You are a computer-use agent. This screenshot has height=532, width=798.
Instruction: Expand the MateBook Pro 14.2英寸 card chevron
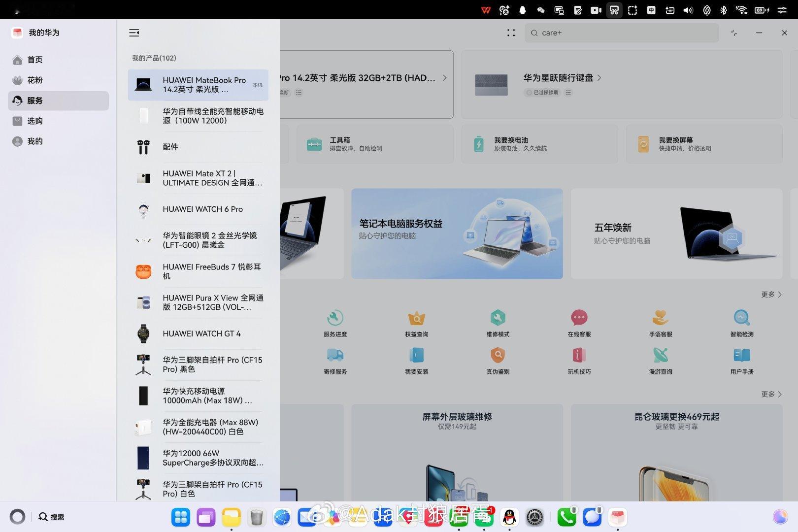pyautogui.click(x=444, y=78)
